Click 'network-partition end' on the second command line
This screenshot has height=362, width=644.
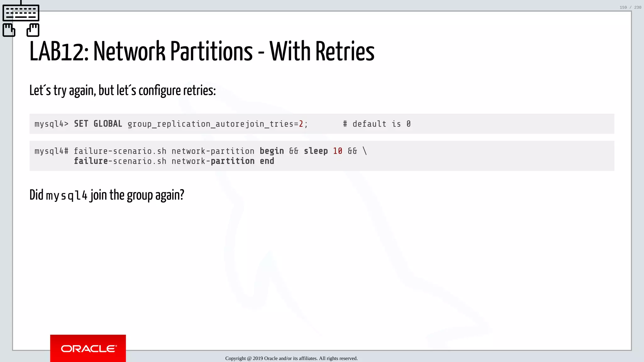(x=223, y=161)
